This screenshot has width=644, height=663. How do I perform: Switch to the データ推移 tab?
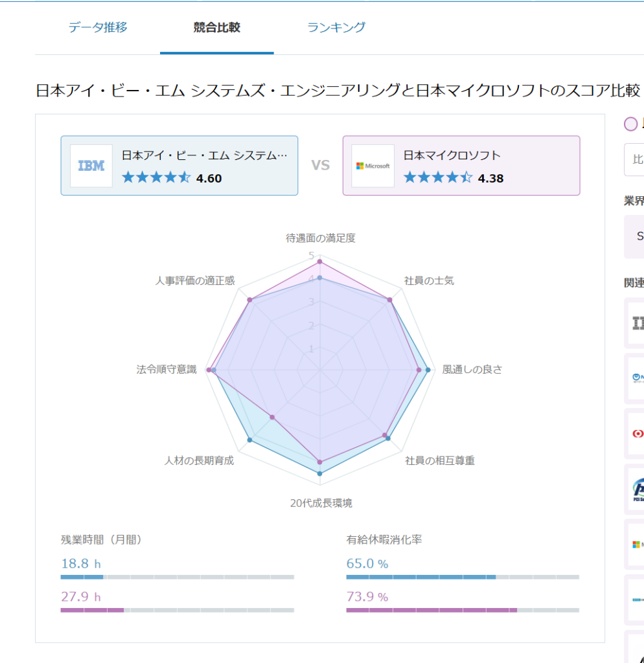(98, 27)
